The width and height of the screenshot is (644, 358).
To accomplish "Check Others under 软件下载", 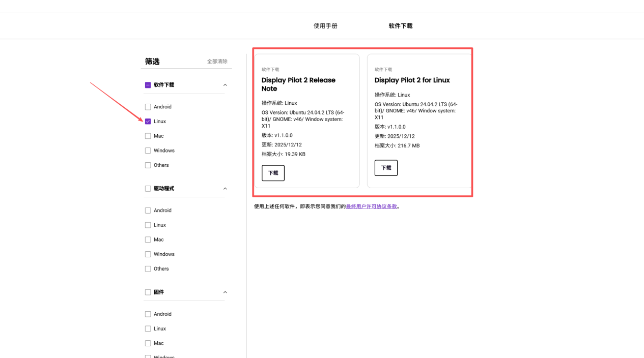I will tap(148, 165).
